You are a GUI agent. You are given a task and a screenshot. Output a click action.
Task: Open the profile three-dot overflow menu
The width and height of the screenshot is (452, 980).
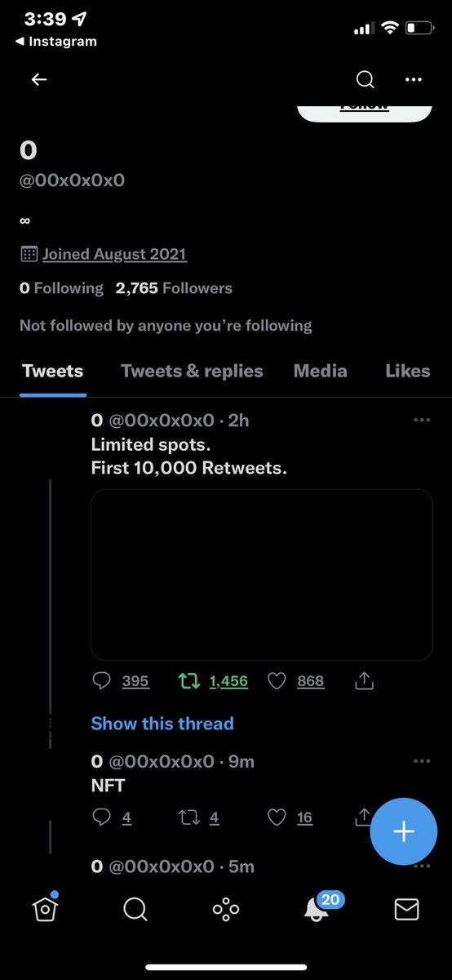click(x=414, y=80)
